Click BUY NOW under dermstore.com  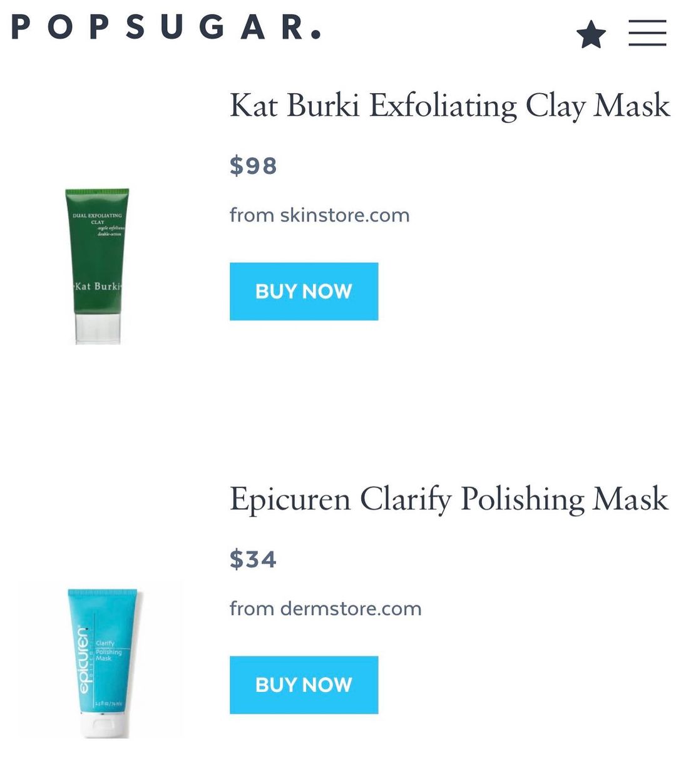tap(304, 685)
